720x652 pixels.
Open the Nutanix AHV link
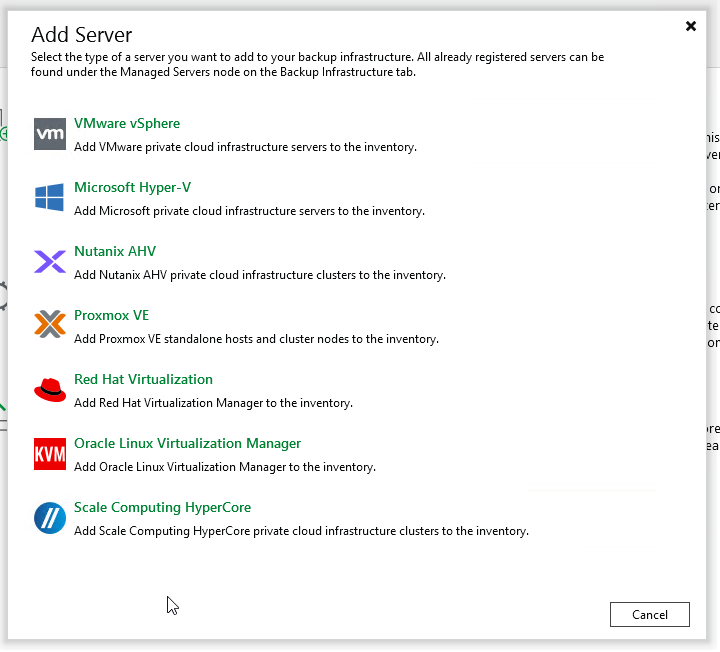coord(115,252)
